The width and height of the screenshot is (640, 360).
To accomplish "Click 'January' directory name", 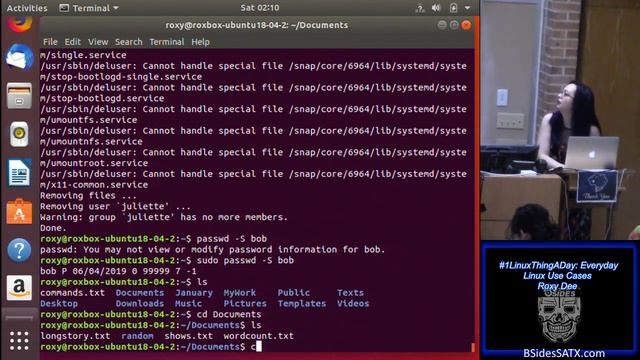I will coord(194,293).
